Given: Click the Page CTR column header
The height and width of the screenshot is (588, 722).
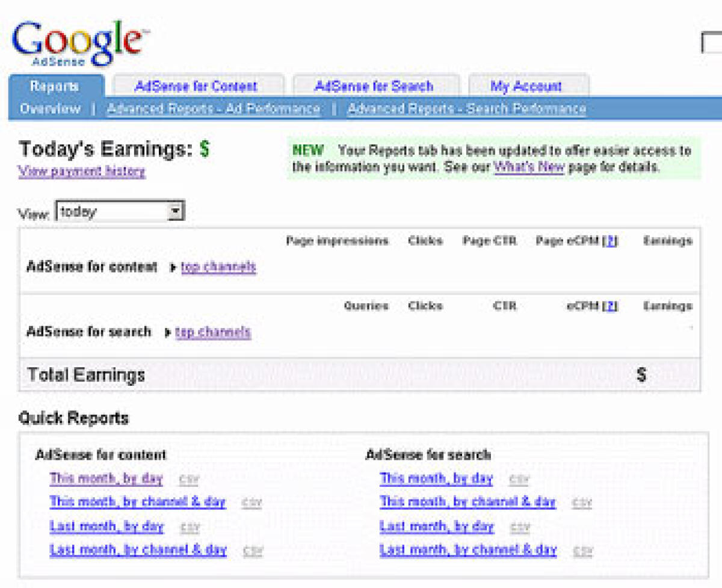Looking at the screenshot, I should [489, 241].
